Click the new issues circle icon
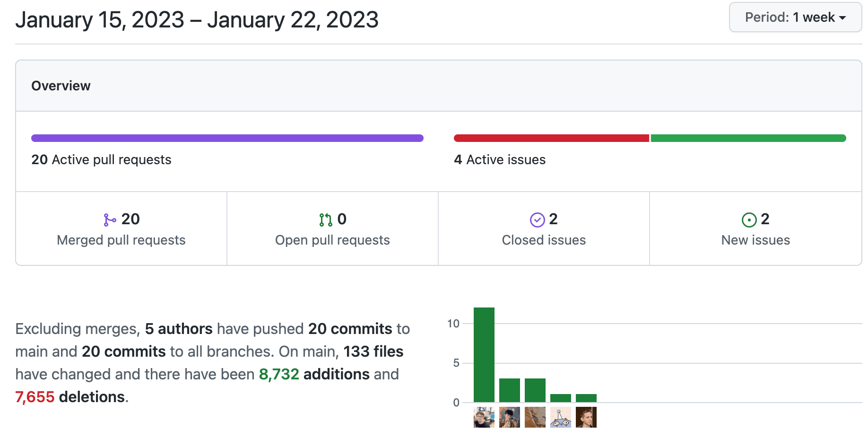This screenshot has width=868, height=439. 748,219
